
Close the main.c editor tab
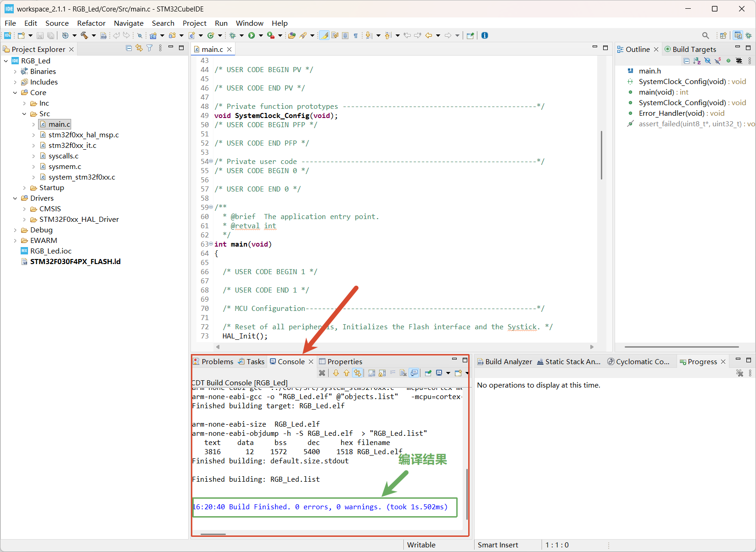click(229, 49)
